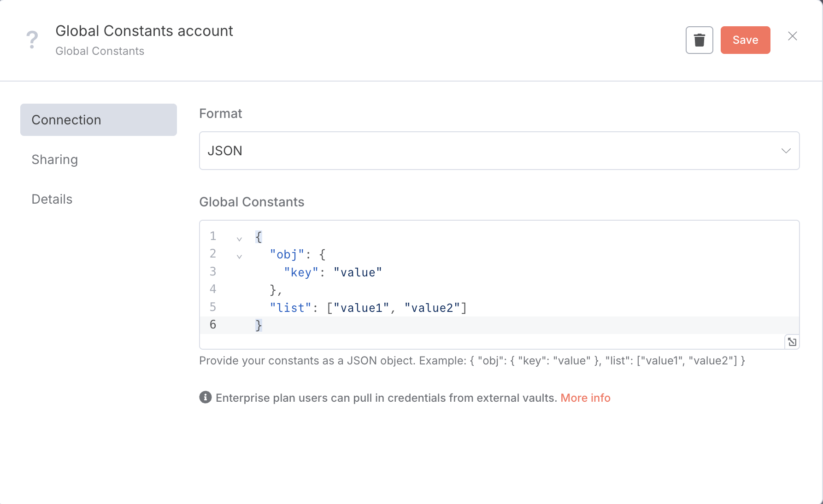Switch to the Connection tab
823x504 pixels.
[x=99, y=120]
